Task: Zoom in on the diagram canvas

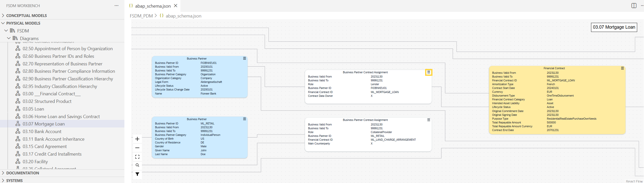Action: point(137,139)
